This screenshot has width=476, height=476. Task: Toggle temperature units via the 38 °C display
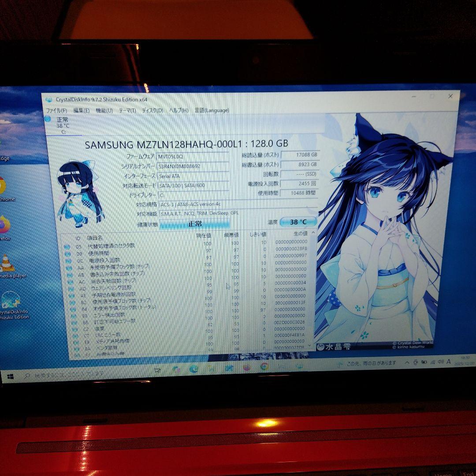click(x=297, y=222)
